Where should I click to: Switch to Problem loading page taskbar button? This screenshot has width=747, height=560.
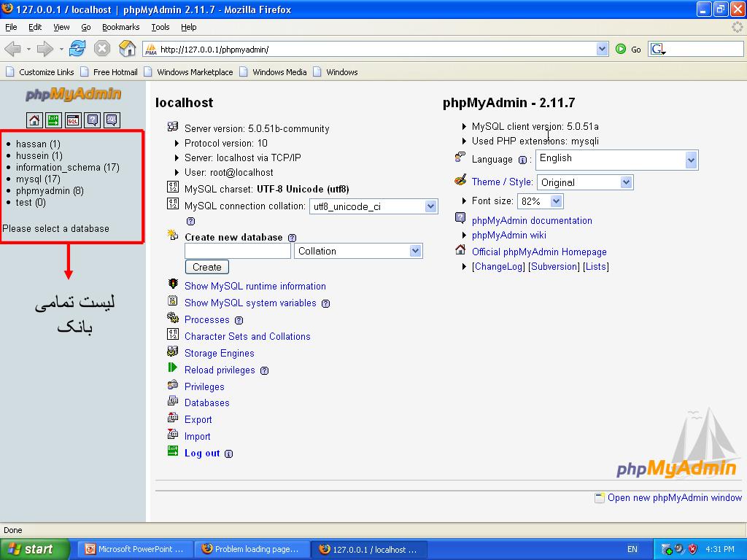(x=252, y=549)
